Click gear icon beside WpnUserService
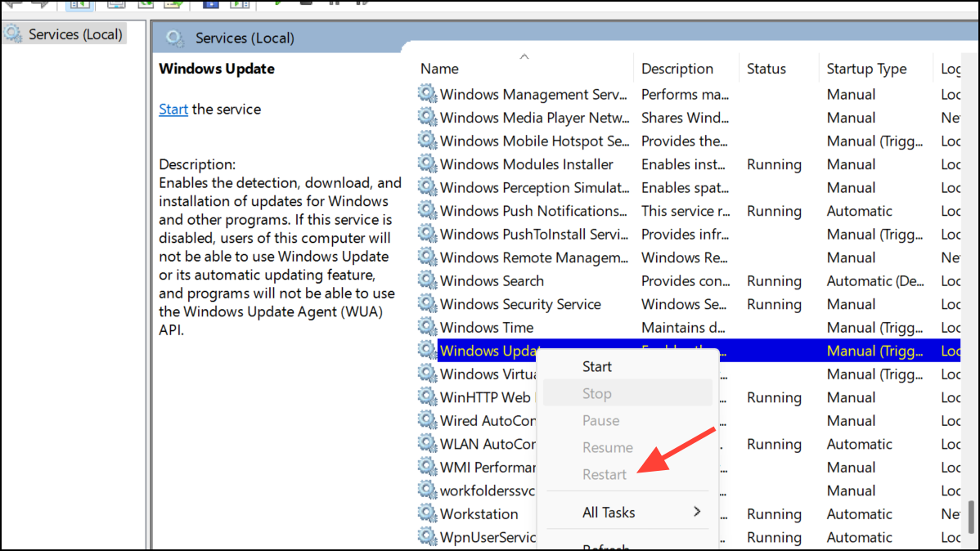The image size is (980, 551). click(428, 536)
